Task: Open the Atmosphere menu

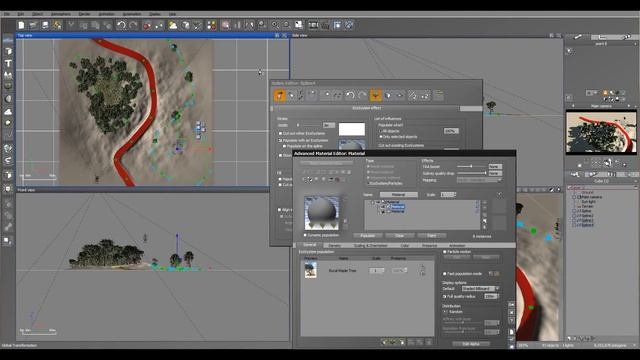Action: tap(61, 14)
